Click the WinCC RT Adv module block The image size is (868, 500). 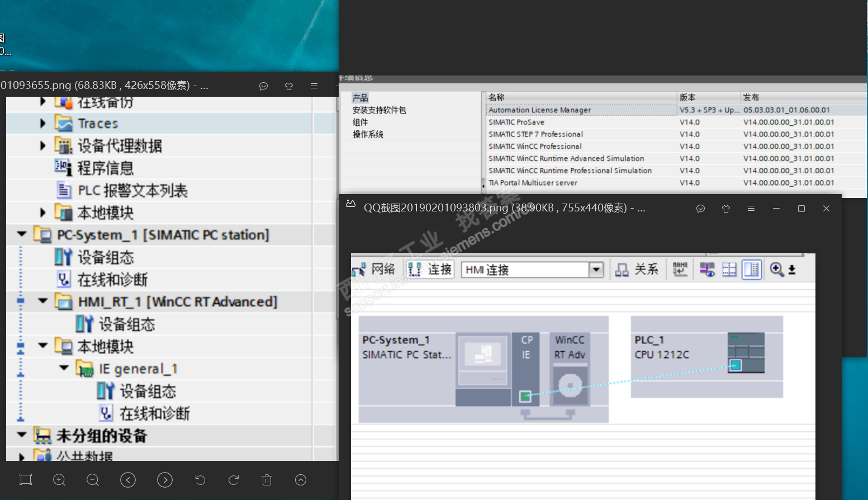click(x=570, y=369)
